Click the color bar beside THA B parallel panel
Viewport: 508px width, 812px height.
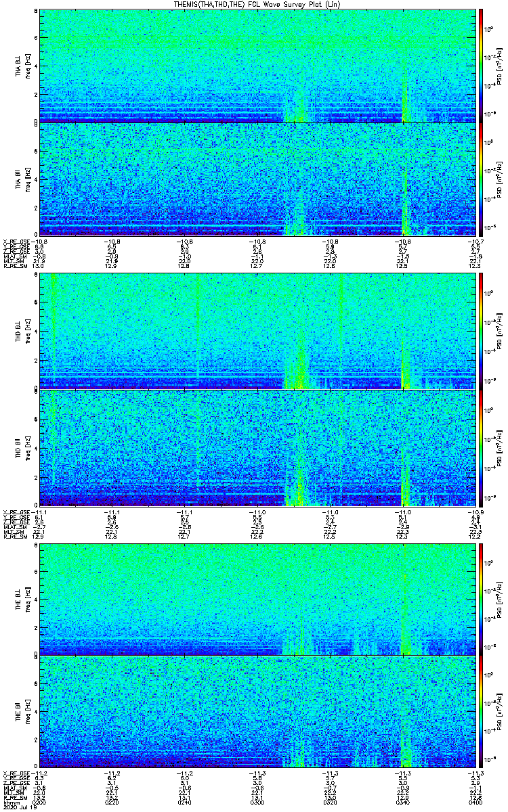(x=482, y=179)
